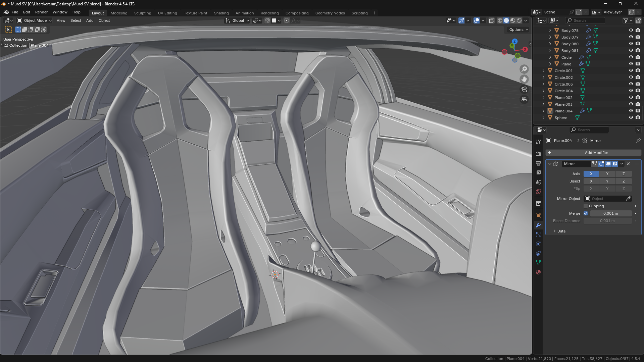Click the Mirror modifier name field
644x362 pixels.
point(576,164)
